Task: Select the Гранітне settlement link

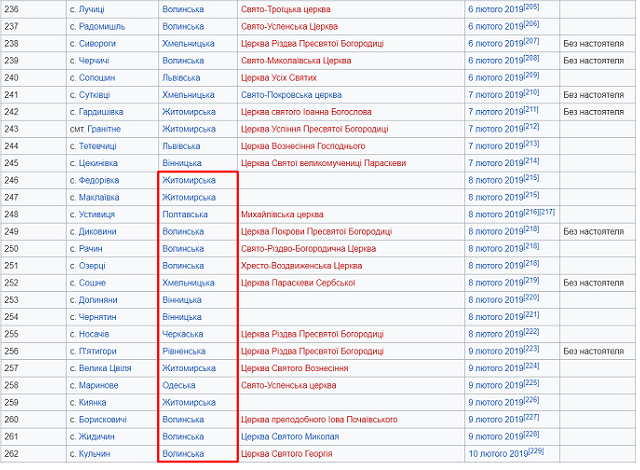Action: point(104,129)
